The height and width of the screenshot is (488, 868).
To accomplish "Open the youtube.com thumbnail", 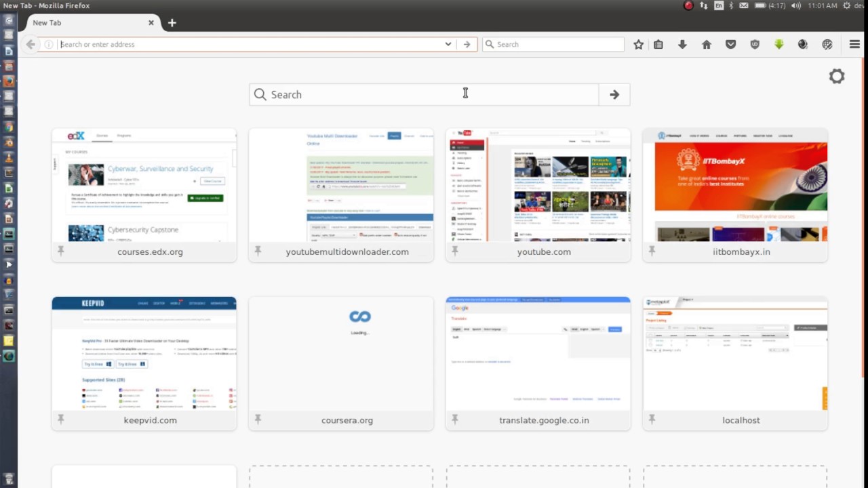I will pyautogui.click(x=538, y=185).
